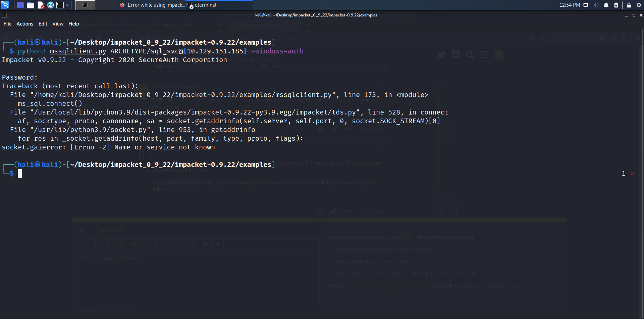
Task: Mute audio via volume speaker icon
Action: pyautogui.click(x=596, y=5)
